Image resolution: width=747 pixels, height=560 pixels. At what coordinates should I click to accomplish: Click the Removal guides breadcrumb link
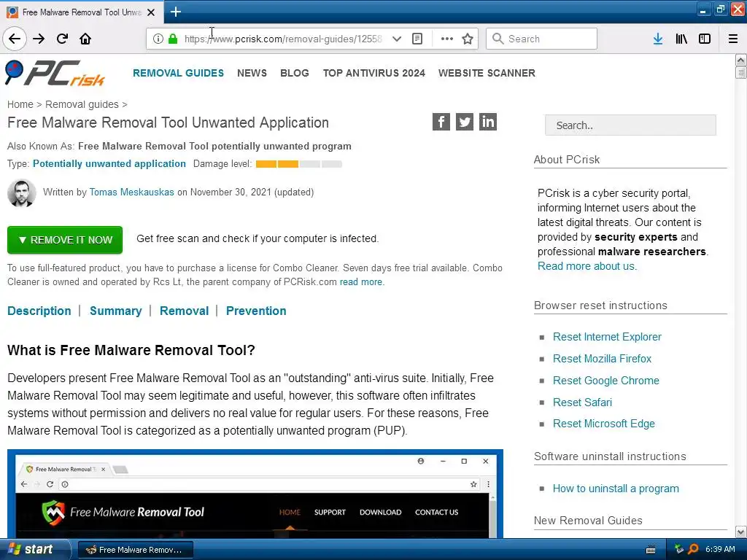(82, 104)
